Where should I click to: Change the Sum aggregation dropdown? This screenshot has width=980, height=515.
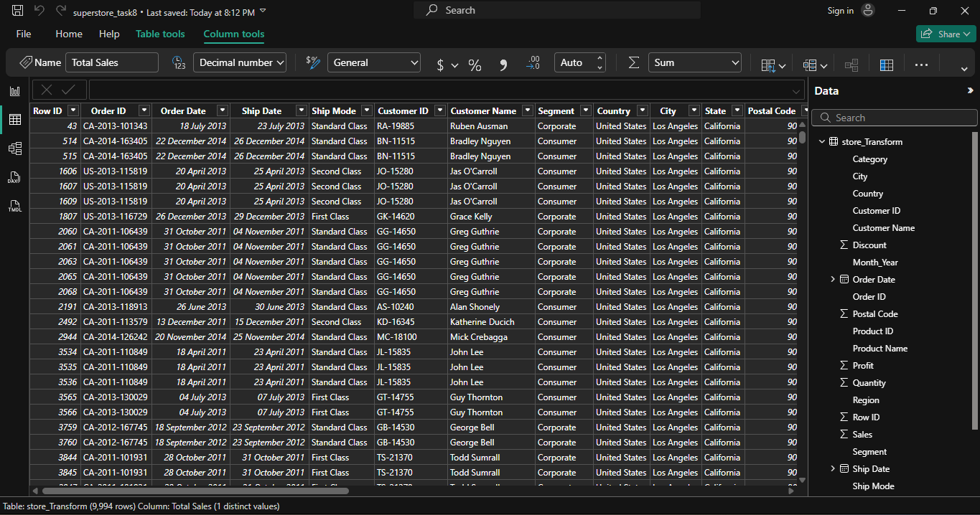coord(694,62)
